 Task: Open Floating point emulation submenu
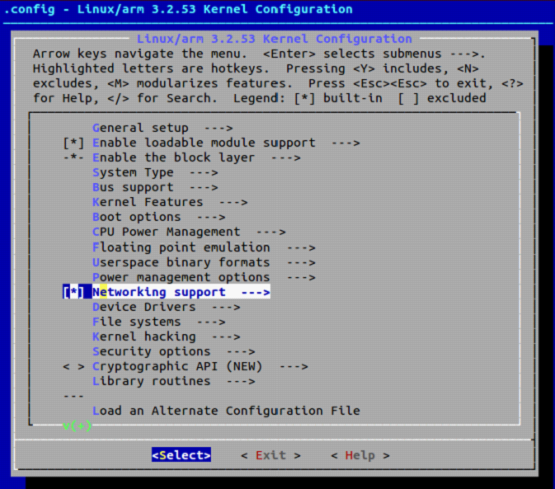[204, 247]
